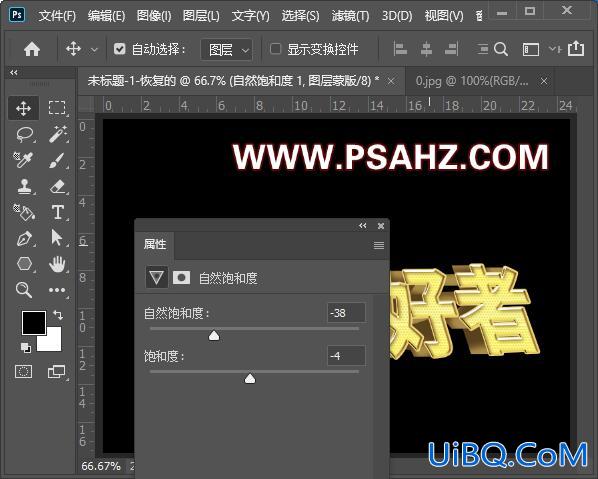
Task: Close the 未标题-1-恢复的 document tab
Action: coord(391,81)
